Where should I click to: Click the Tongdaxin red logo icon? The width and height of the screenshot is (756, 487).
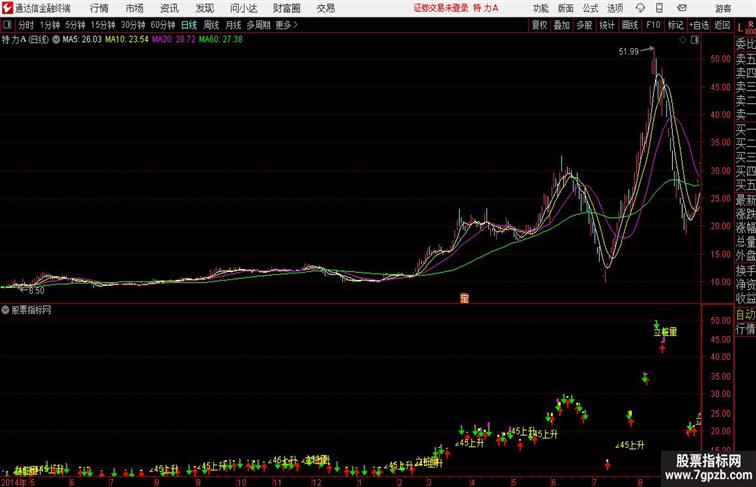tap(7, 8)
